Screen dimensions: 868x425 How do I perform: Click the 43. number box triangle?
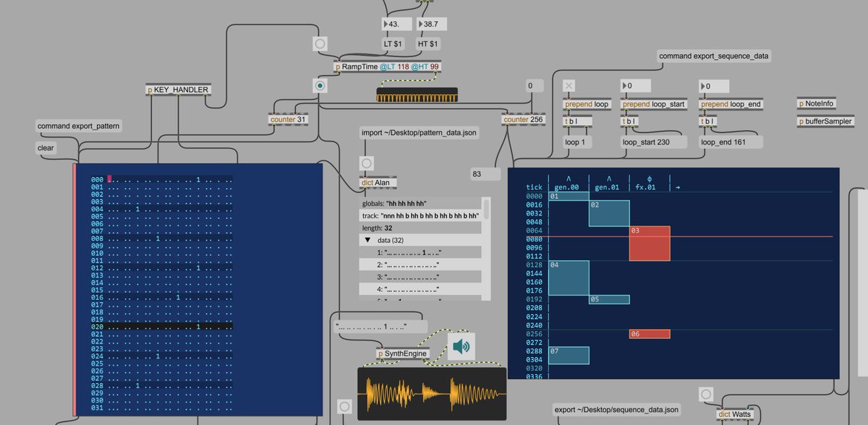pos(386,24)
